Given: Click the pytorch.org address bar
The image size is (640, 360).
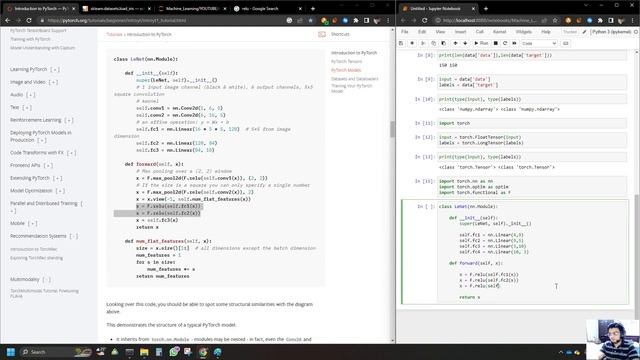Looking at the screenshot, I should (163, 20).
